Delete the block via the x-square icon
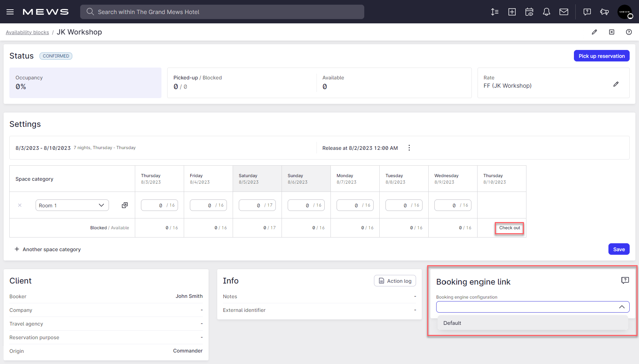Screen dimensions: 639x364 point(612,32)
